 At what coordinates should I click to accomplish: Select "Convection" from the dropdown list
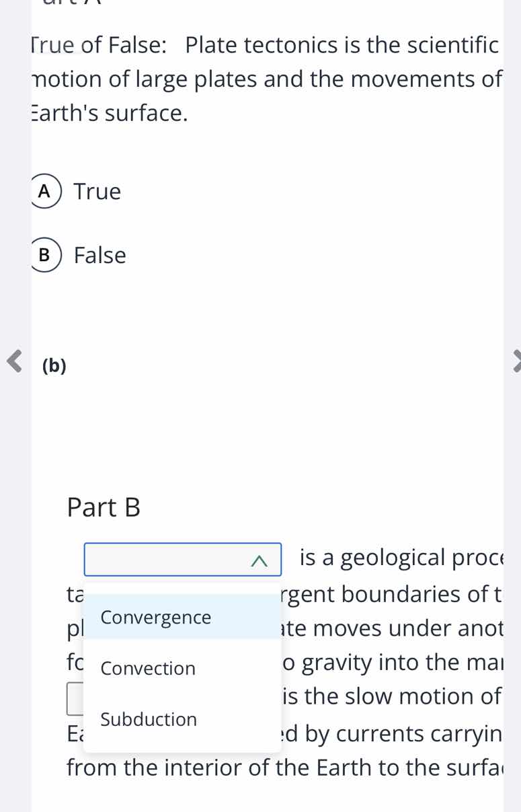coord(149,668)
